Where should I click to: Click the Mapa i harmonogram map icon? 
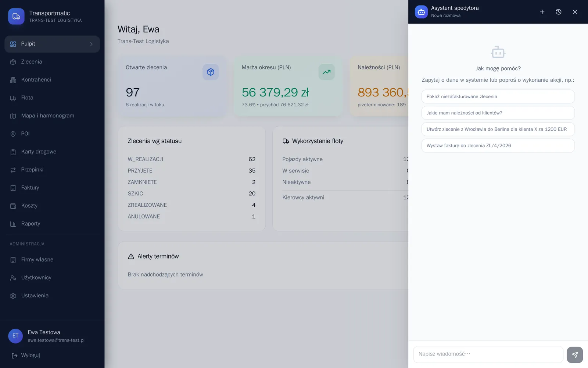click(13, 116)
